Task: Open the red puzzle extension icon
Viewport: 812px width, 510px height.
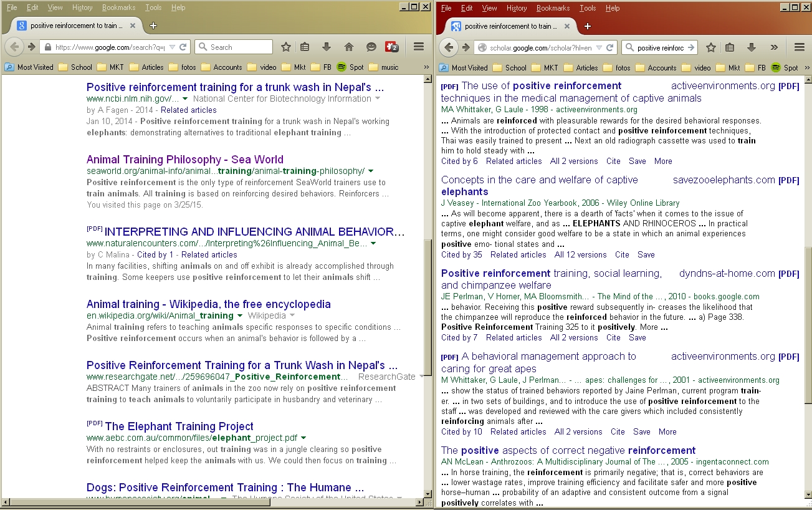Action: point(392,47)
